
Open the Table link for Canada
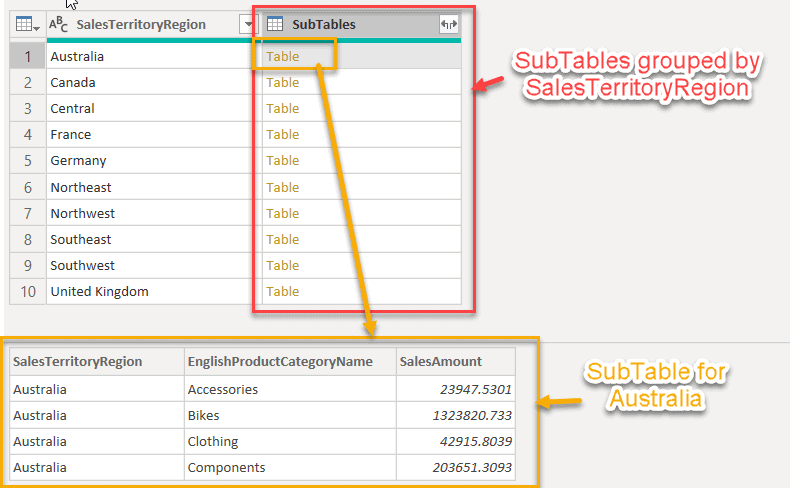point(283,82)
